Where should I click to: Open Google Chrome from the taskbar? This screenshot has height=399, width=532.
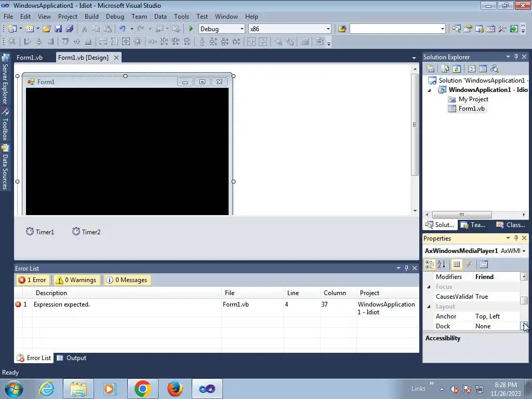click(142, 389)
